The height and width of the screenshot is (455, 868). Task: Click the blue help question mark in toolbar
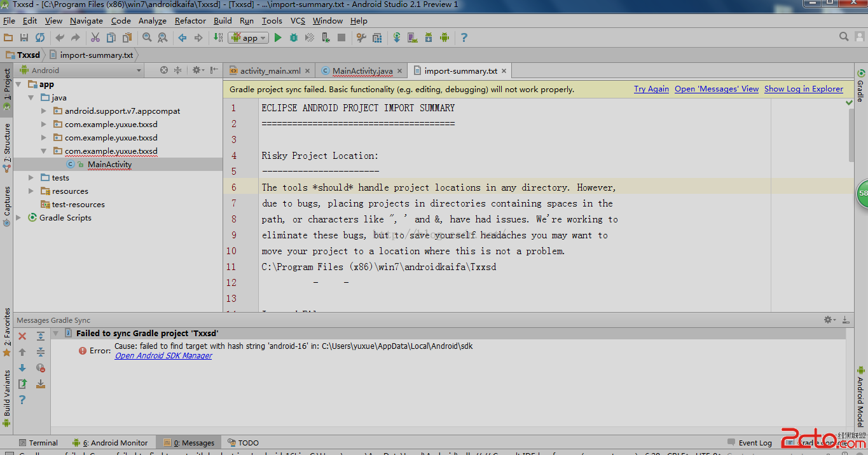click(464, 38)
